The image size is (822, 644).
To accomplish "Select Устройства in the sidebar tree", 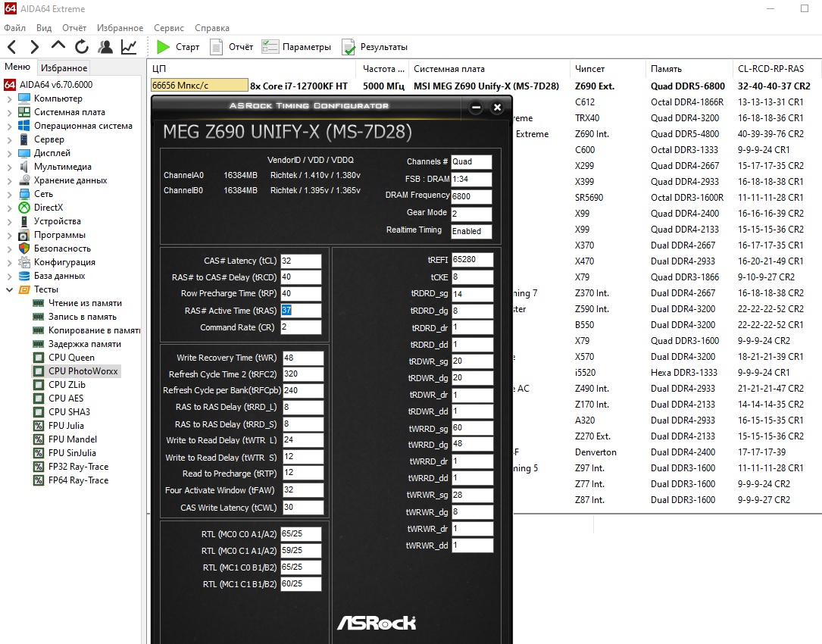I will [x=57, y=221].
